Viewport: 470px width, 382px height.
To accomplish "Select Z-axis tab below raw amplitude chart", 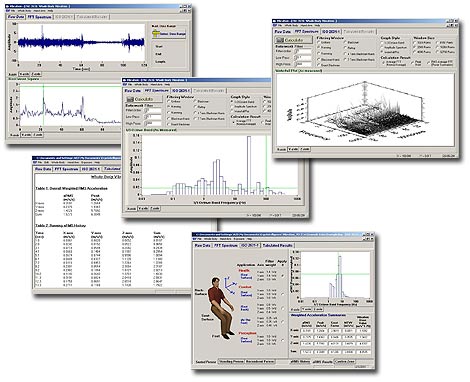I will coord(36,74).
